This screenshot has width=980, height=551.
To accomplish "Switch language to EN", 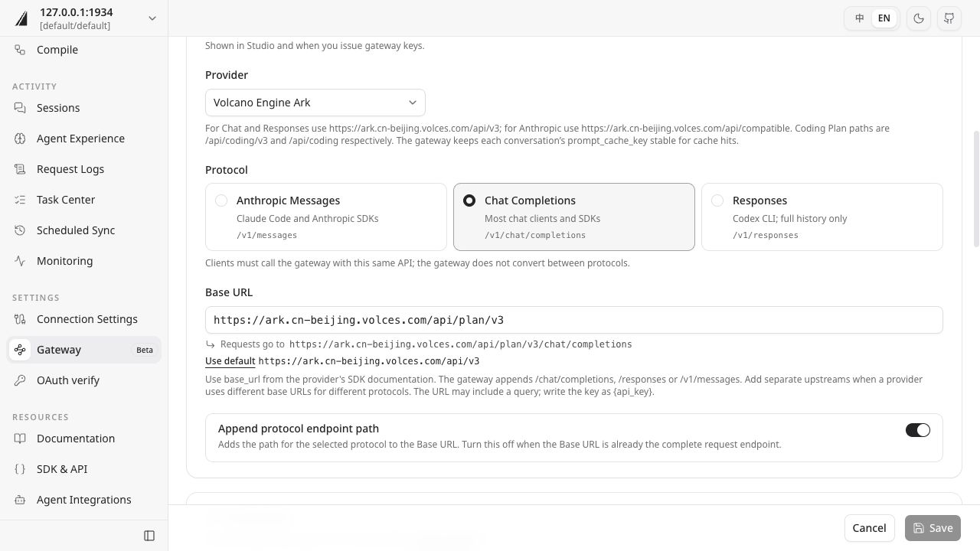I will [884, 18].
